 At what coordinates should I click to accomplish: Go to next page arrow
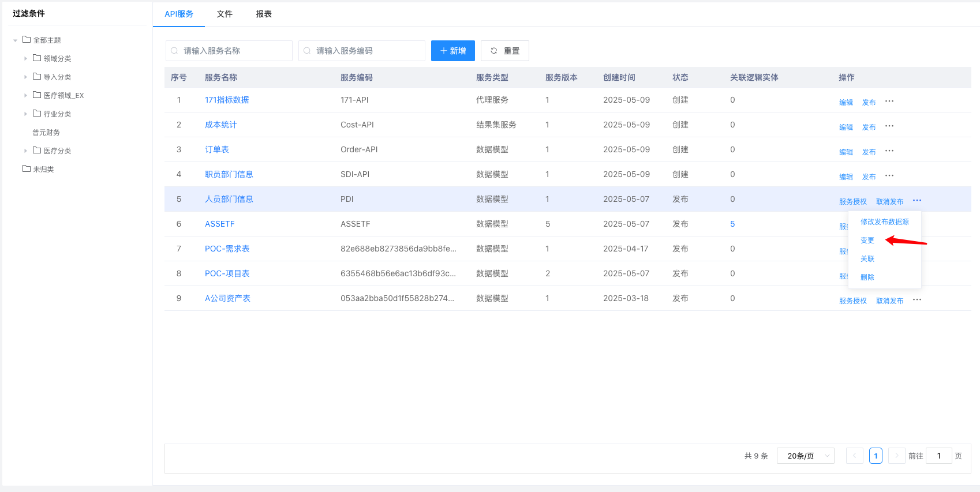click(896, 456)
